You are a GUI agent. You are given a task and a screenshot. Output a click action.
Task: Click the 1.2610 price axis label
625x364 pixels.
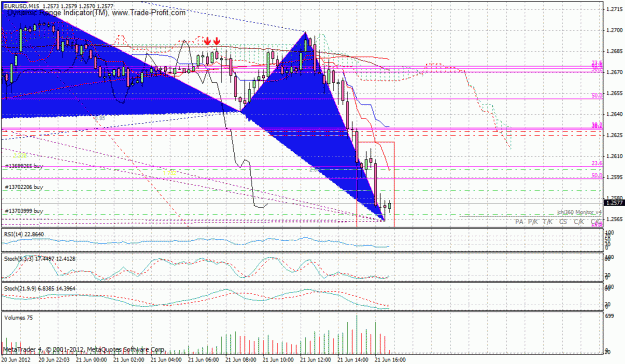[615, 156]
